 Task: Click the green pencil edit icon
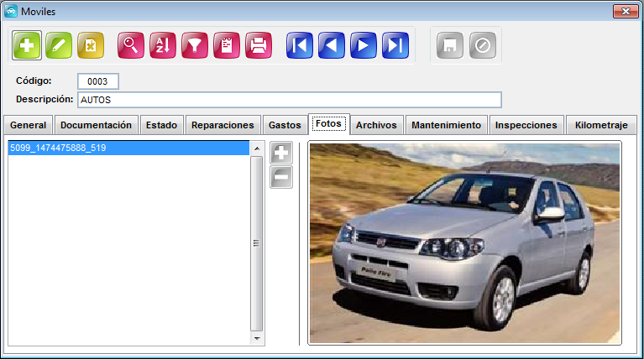59,45
